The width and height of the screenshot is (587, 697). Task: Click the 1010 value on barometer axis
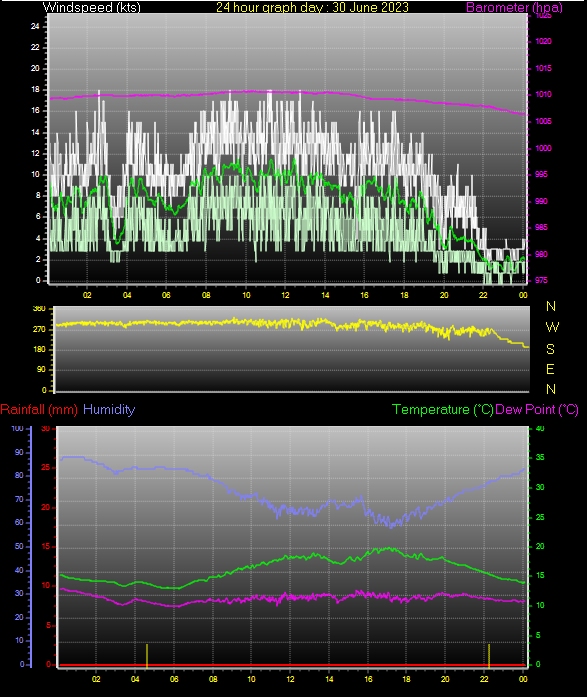pyautogui.click(x=543, y=94)
